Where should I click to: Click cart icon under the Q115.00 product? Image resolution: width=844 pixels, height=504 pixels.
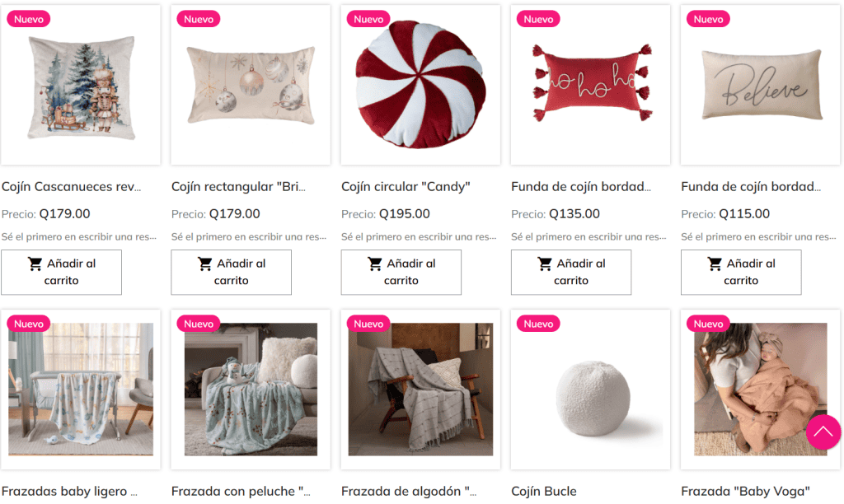click(715, 264)
